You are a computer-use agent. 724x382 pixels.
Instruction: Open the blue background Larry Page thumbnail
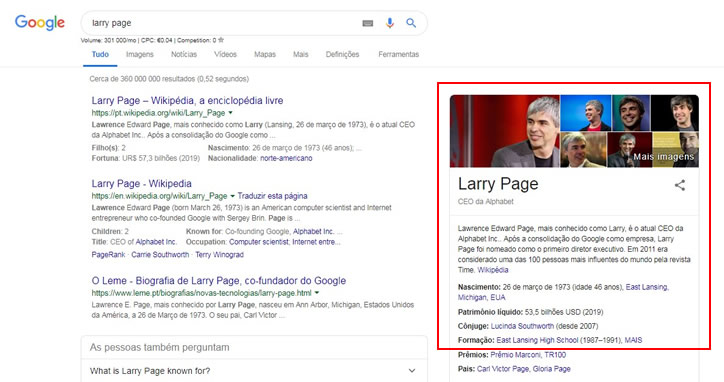585,113
